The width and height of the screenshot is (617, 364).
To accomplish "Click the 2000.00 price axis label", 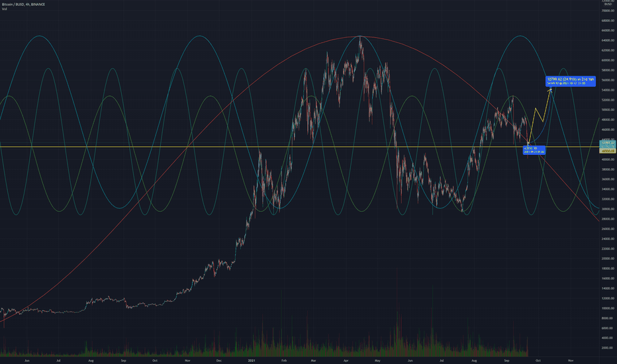I will (x=608, y=348).
